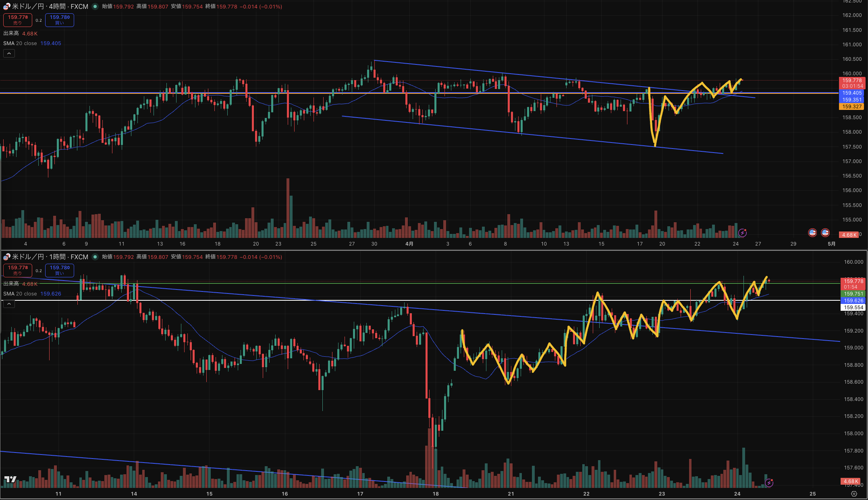Select the SMA 20 close indicator in bottom chart
The width and height of the screenshot is (868, 500).
20,294
